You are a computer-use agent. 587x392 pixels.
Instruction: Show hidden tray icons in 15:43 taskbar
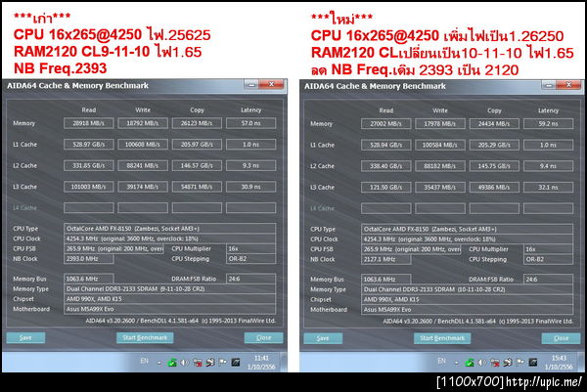point(457,363)
